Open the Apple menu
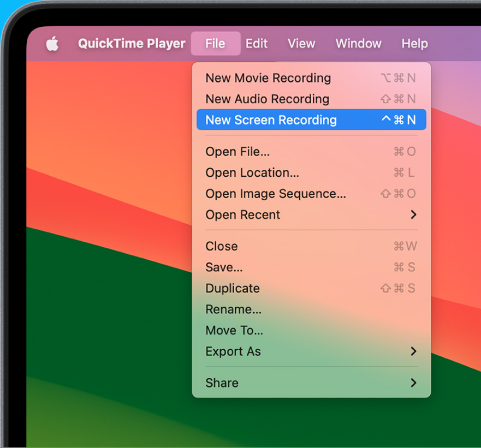This screenshot has height=448, width=481. tap(52, 44)
